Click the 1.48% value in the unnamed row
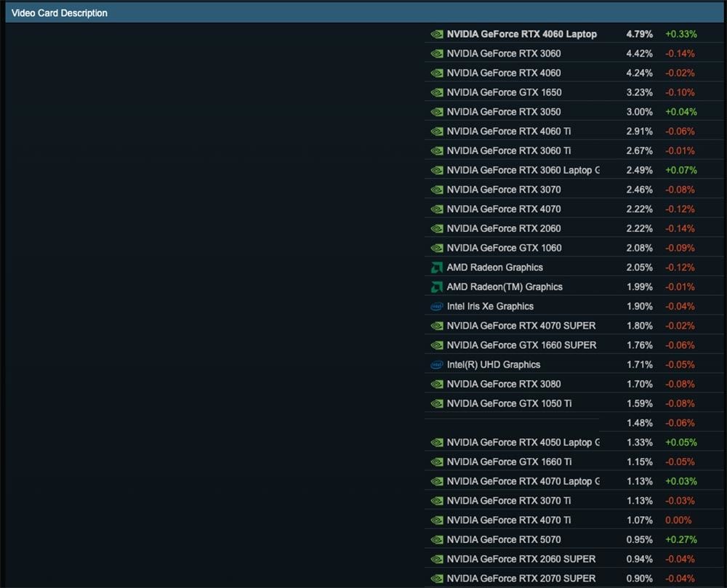The width and height of the screenshot is (727, 588). click(639, 423)
